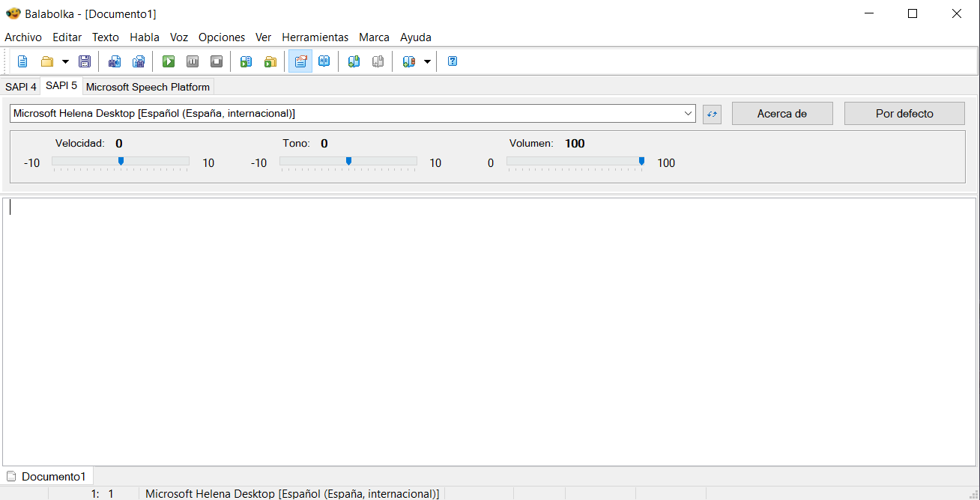This screenshot has width=980, height=500.
Task: Click the batch file converter book icon
Action: point(408,61)
